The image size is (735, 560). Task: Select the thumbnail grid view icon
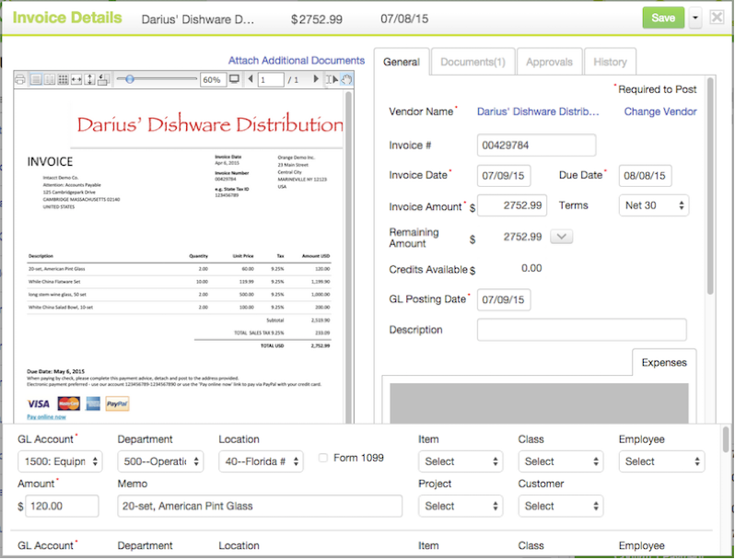62,80
